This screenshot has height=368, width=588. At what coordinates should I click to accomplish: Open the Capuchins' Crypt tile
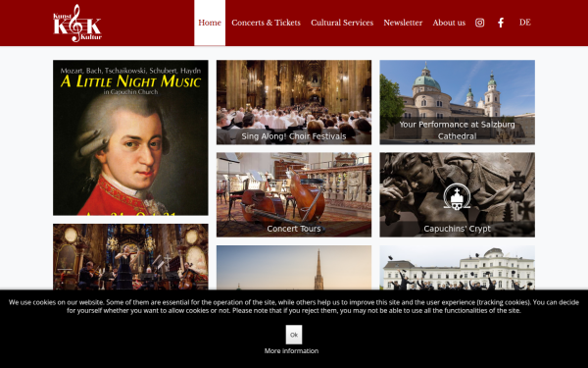457,194
